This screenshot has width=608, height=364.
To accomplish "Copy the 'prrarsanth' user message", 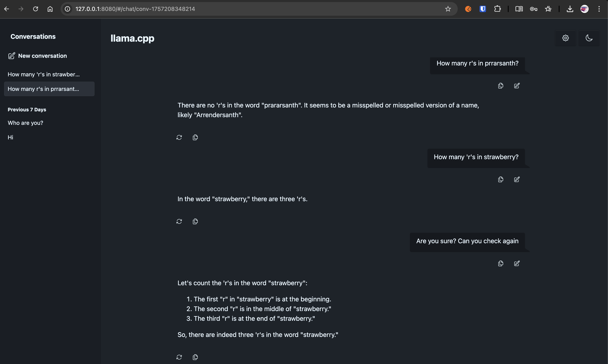I will (x=501, y=86).
